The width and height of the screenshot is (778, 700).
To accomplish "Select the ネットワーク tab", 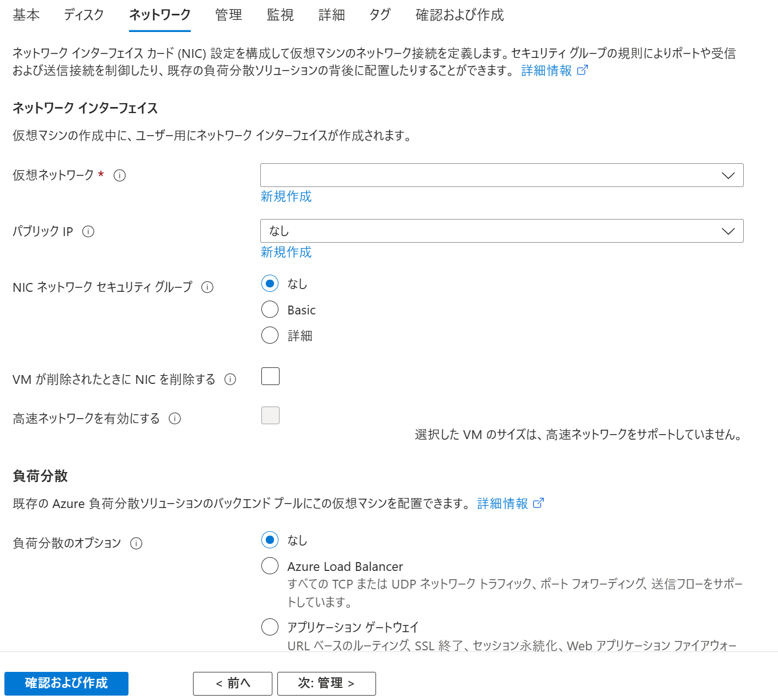I will point(159,15).
